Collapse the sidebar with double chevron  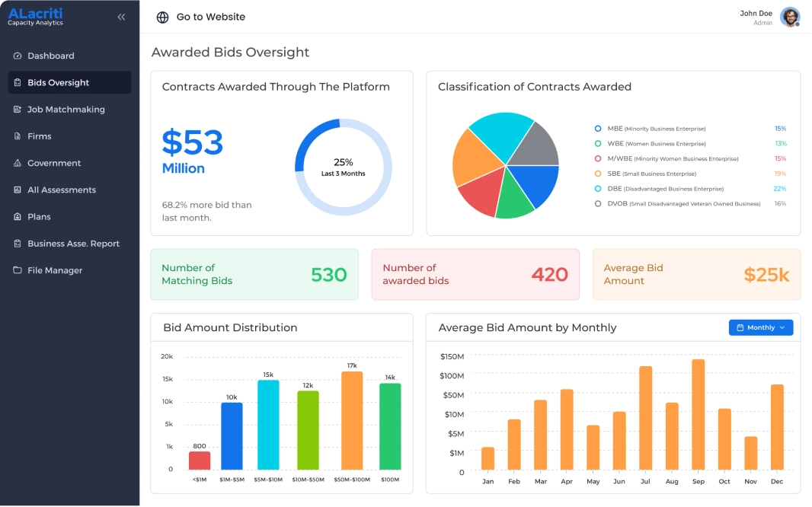pyautogui.click(x=121, y=17)
